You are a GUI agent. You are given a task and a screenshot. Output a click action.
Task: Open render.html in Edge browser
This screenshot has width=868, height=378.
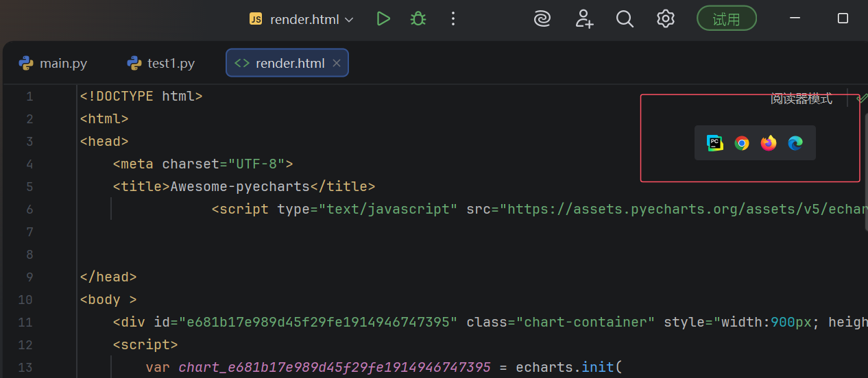[795, 143]
